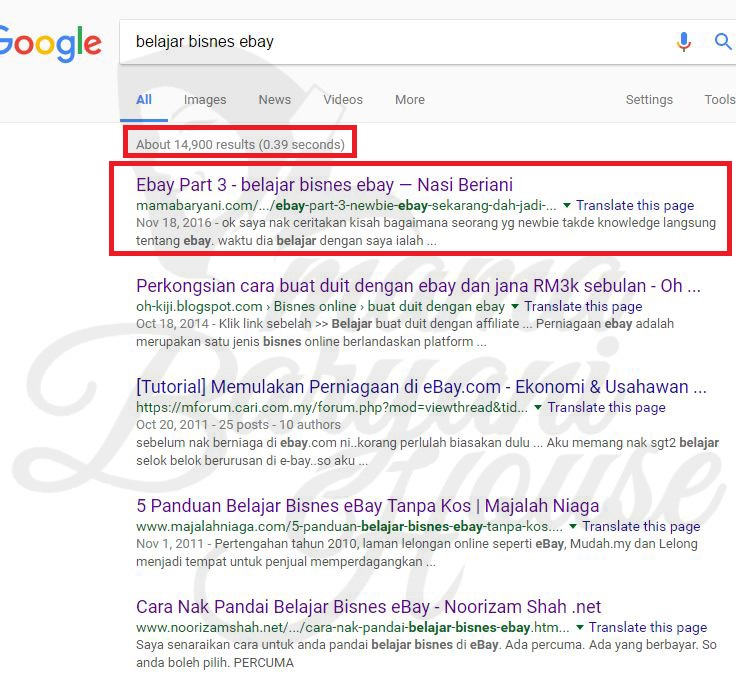Screen dimensions: 736x685
Task: Open 'Perkongsian cara buat duit dengan ebay' result
Action: (x=418, y=285)
